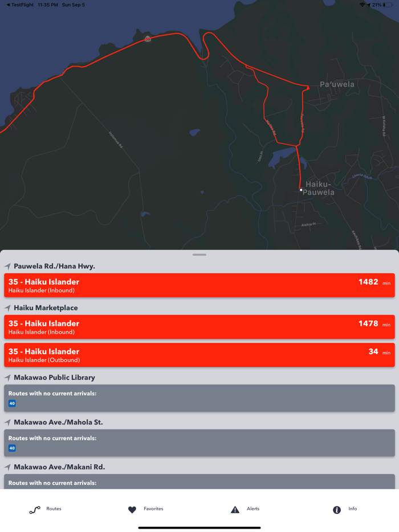Tap the home indicator bar at bottom
Image resolution: width=399 pixels, height=532 pixels.
[199, 527]
